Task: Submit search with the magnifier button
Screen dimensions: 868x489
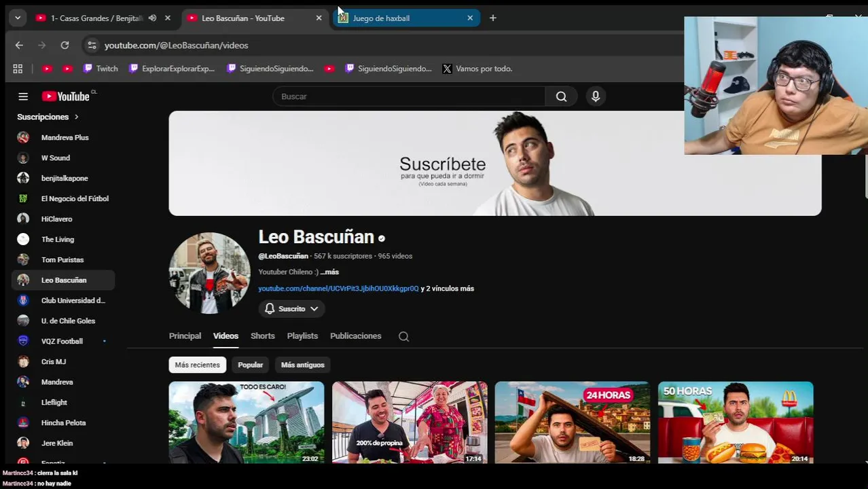Action: point(562,96)
